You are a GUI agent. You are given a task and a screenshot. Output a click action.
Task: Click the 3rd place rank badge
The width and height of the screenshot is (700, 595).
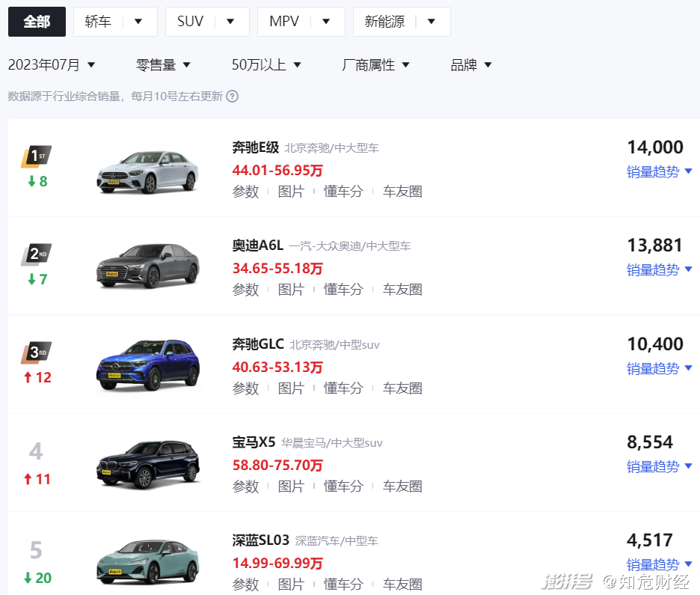[x=37, y=353]
